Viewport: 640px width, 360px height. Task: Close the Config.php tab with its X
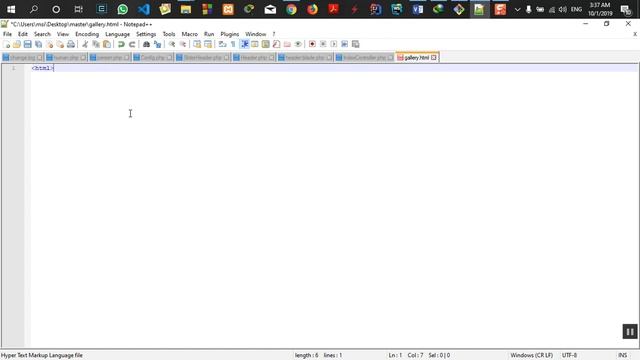click(x=169, y=58)
